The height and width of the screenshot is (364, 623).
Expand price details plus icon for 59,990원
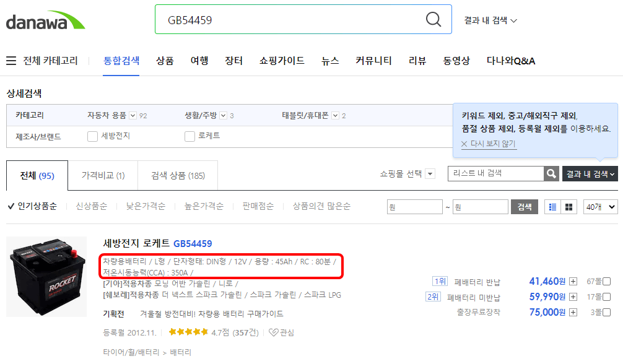[x=573, y=297]
